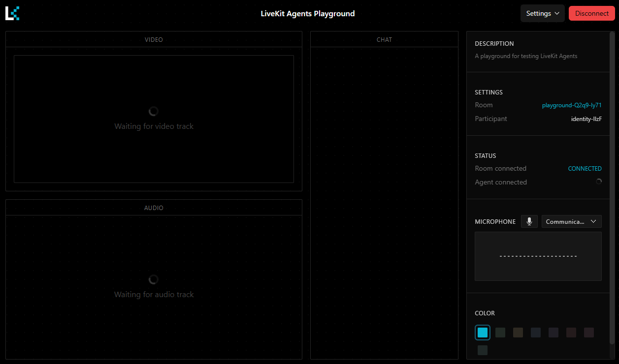The height and width of the screenshot is (364, 619).
Task: Open the Communica... microphone device dropdown
Action: [572, 221]
